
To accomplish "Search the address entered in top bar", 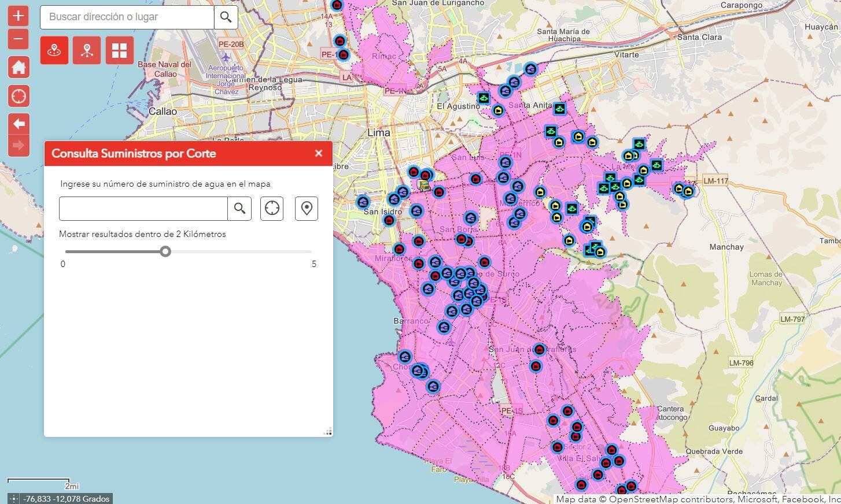I will 226,17.
